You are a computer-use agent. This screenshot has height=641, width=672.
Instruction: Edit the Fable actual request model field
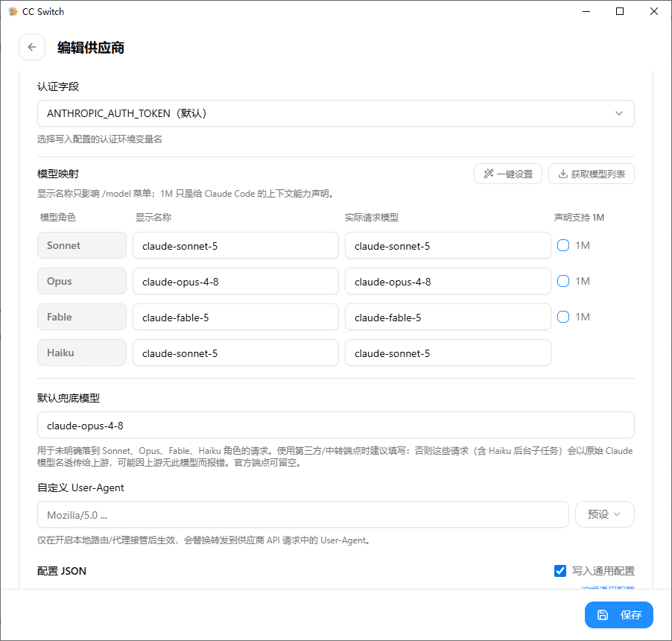[448, 317]
